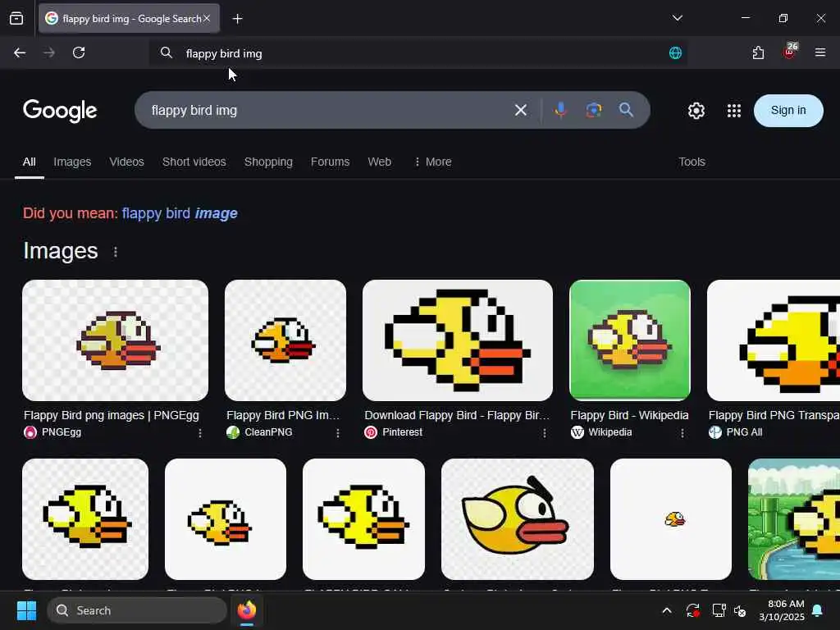The height and width of the screenshot is (630, 840).
Task: Click Flappy Bird - Wikipedia title
Action: (x=629, y=415)
